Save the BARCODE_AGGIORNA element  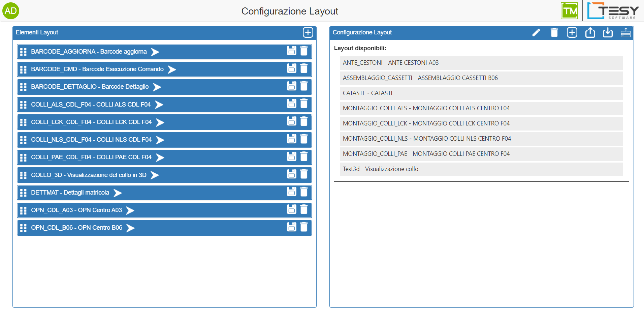coord(291,51)
